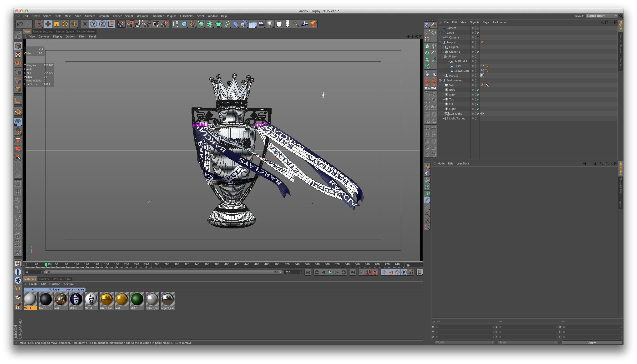Add a Light from the bulb icon
Image resolution: width=637 pixels, height=364 pixels.
pyautogui.click(x=270, y=24)
